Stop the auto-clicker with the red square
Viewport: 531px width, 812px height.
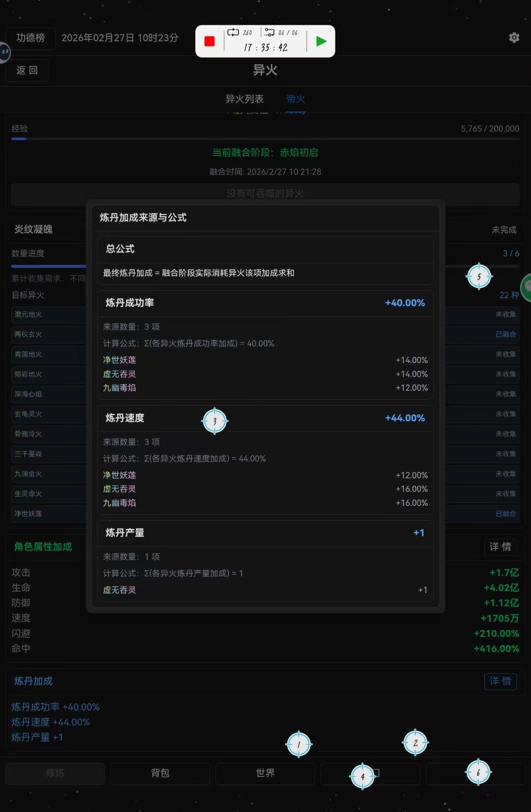209,41
